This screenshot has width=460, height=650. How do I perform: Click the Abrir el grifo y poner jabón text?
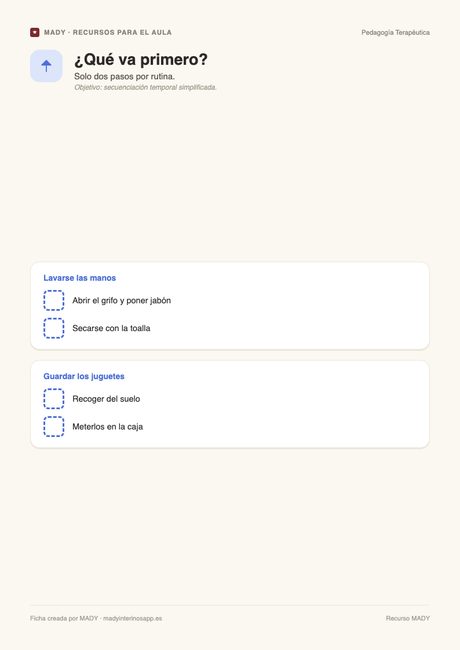(121, 301)
